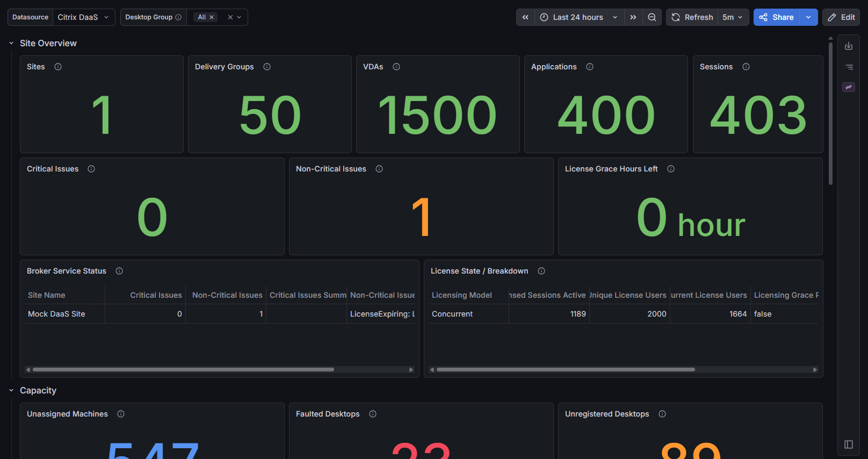Show info for the Sites panel
The height and width of the screenshot is (459, 868).
tap(58, 67)
